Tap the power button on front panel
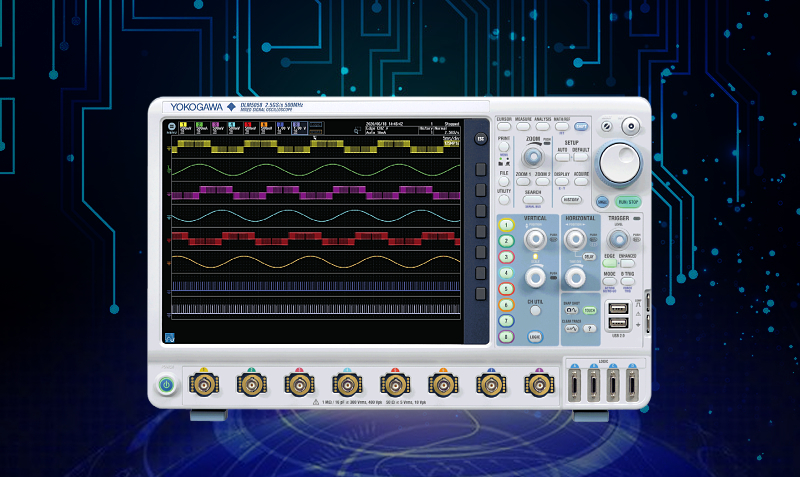800x477 pixels. click(x=166, y=384)
